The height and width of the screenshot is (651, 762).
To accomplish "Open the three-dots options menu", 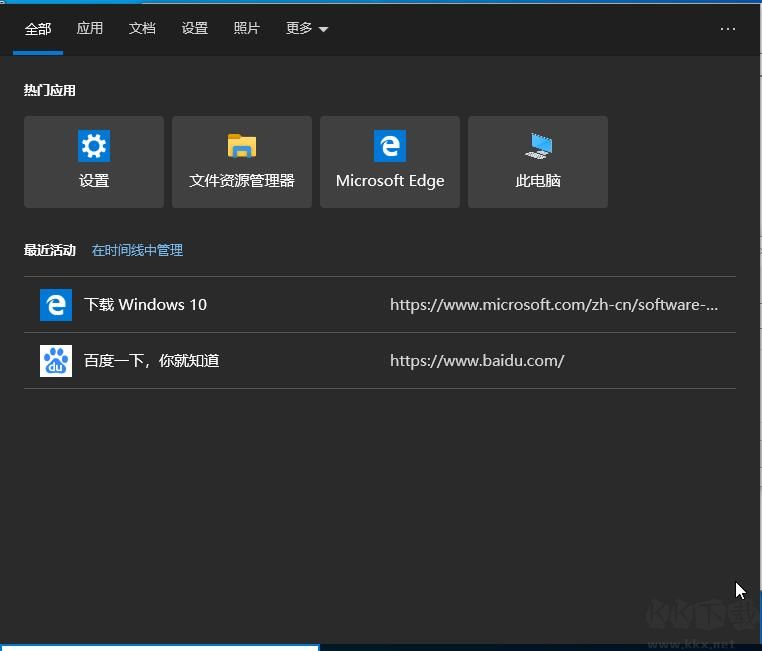I will tap(728, 29).
